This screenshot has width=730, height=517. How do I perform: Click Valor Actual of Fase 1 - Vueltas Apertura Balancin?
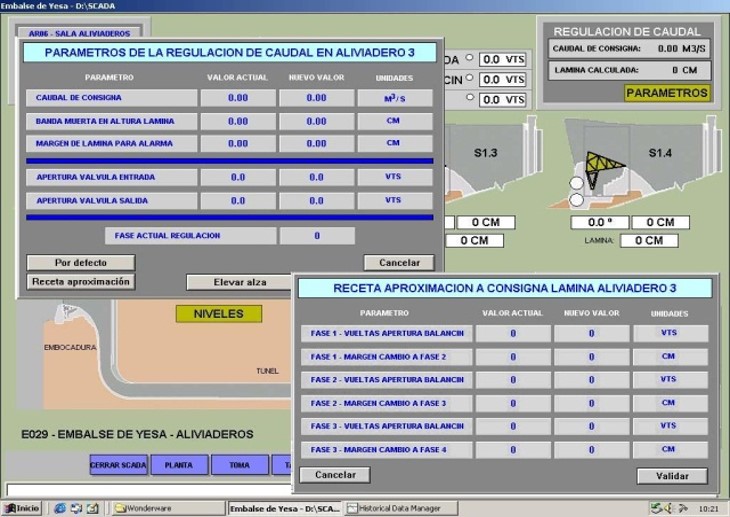click(513, 333)
